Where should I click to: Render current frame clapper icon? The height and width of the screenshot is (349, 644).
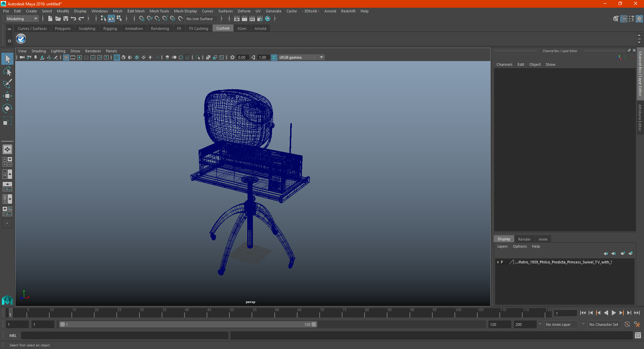tap(245, 19)
